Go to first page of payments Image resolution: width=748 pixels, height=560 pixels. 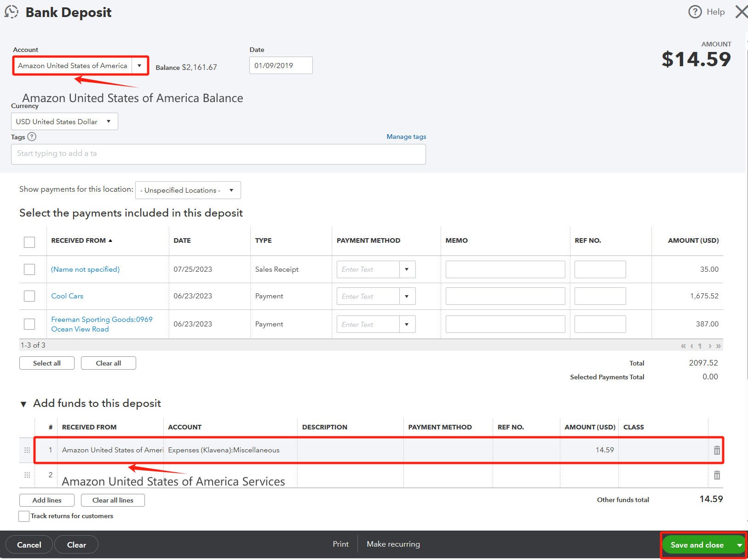[x=683, y=346]
